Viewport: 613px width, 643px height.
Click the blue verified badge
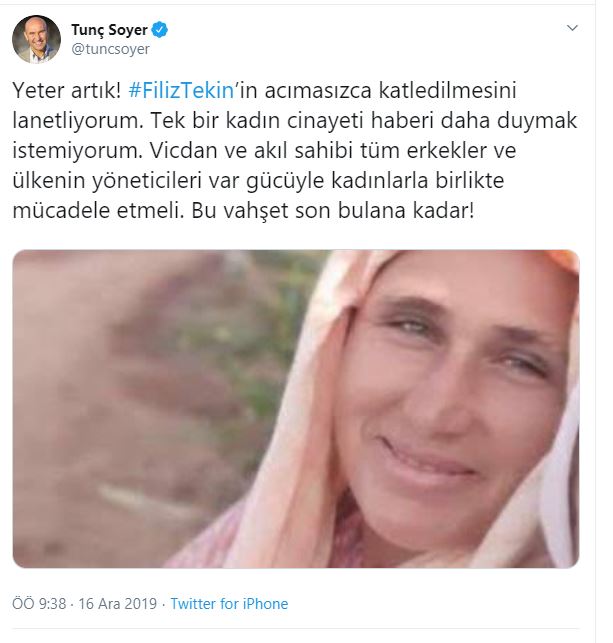160,30
